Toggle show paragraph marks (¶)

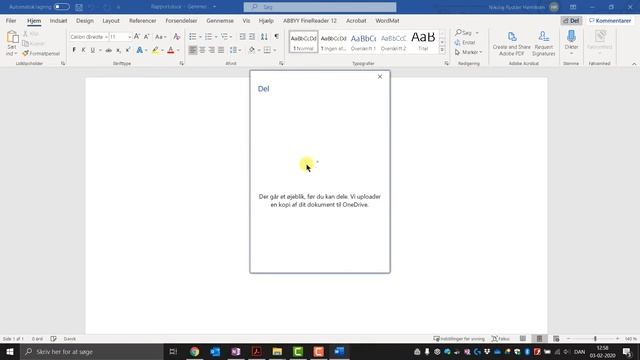tap(277, 37)
